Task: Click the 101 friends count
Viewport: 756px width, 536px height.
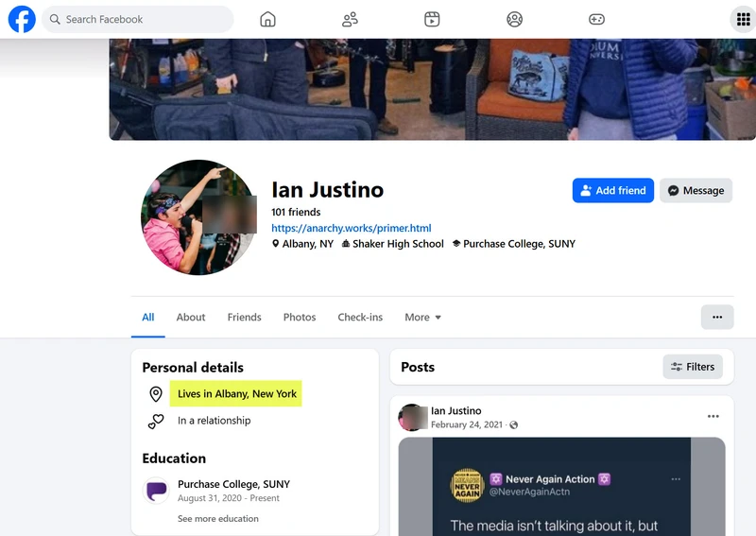Action: 296,212
